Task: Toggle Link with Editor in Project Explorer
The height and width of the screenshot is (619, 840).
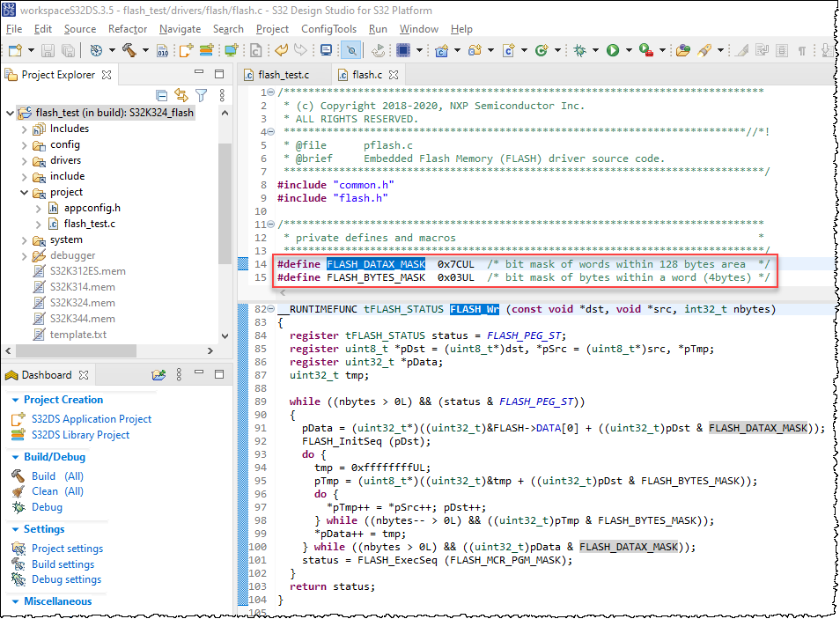Action: (181, 95)
